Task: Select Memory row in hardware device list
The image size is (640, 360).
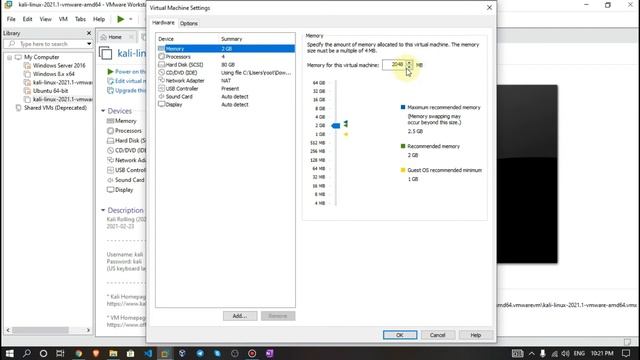Action: click(225, 49)
